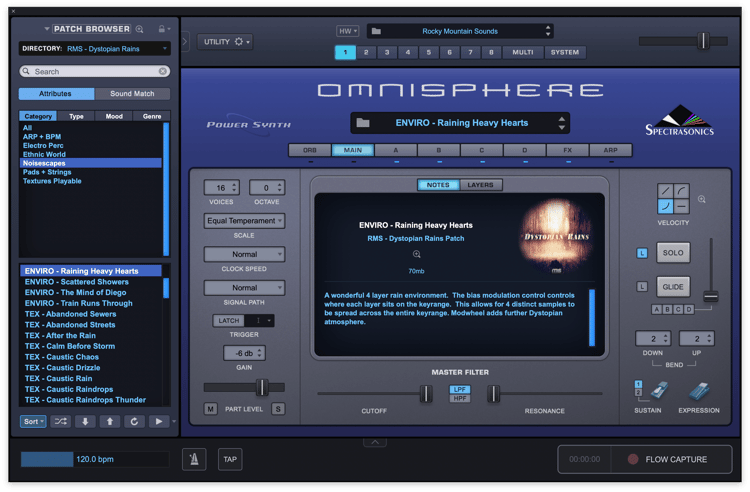Select the convex velocity curve
Screen dimensions: 750x492
(x=681, y=191)
